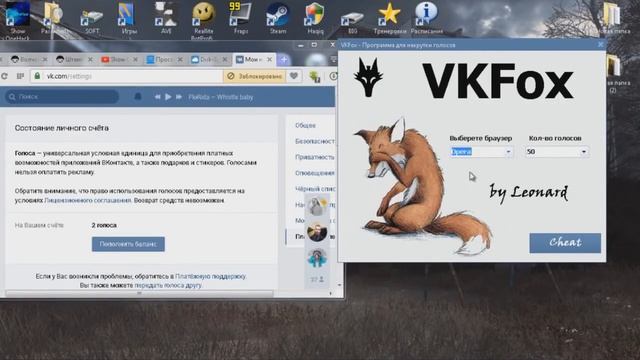Image resolution: width=640 pixels, height=360 pixels.
Task: Click the tab grid icon beside reload
Action: point(20,76)
